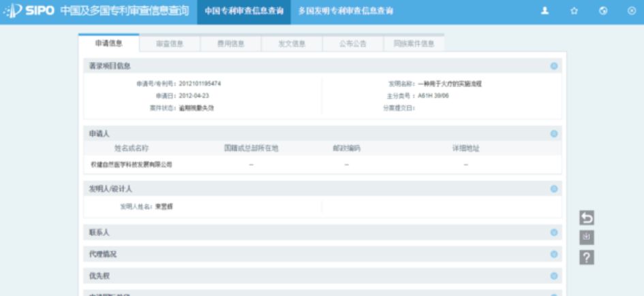644x296 pixels.
Task: Open the 费用信息 tab
Action: tap(231, 44)
